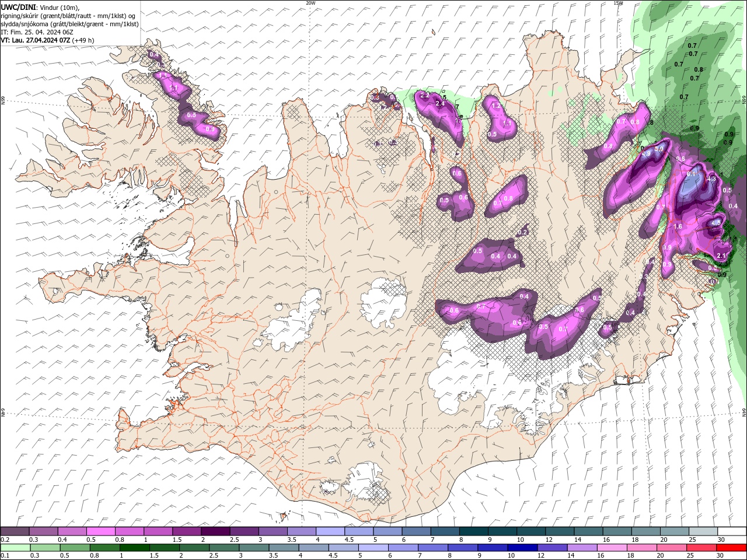This screenshot has width=747, height=560.
Task: Click the 'rigning/skúrir (grænt/blátt/rautt - mm/1klst) og' line
Action: point(68,16)
